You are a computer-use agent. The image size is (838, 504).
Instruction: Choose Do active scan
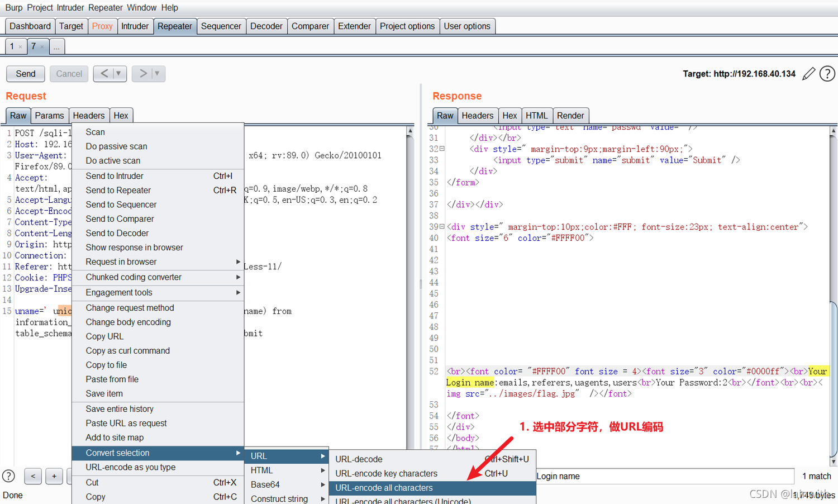[158, 161]
